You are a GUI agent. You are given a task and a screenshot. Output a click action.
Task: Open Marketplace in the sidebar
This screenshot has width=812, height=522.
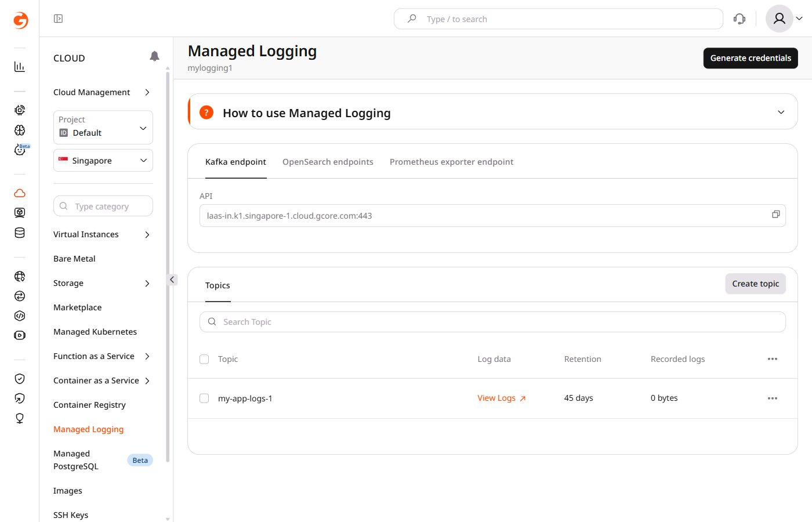point(77,307)
